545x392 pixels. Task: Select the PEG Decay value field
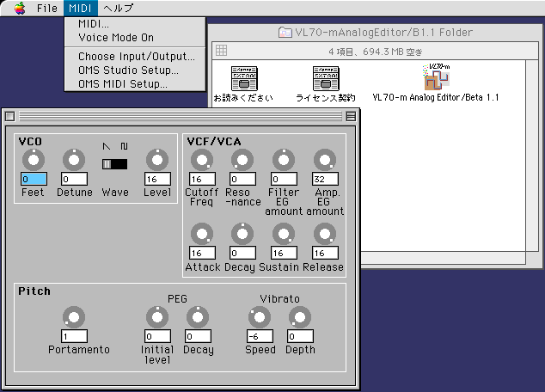[198, 336]
